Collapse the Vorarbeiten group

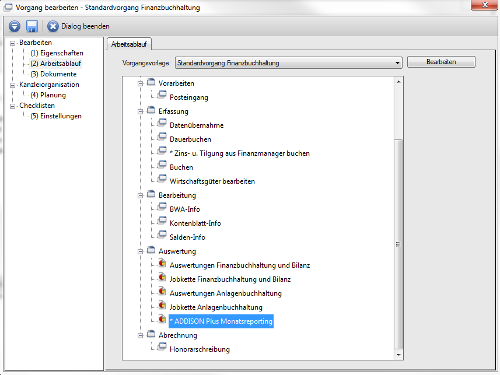[141, 83]
